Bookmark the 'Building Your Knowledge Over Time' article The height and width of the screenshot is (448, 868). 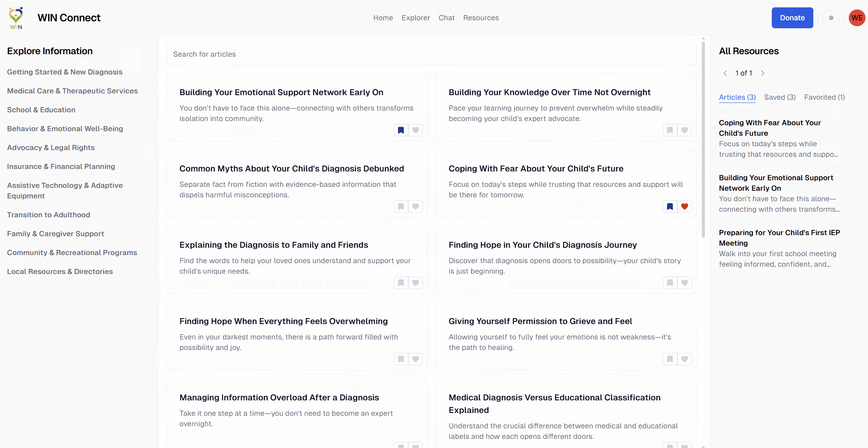[670, 130]
